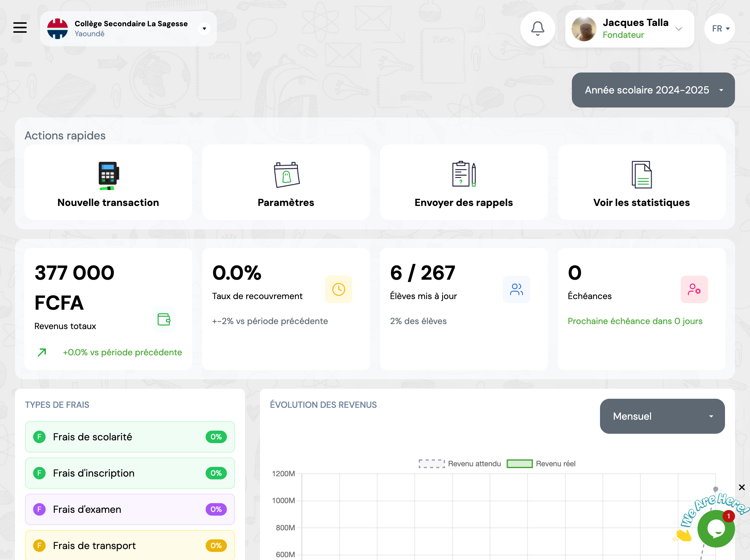750x560 pixels.
Task: Open the Année scolaire 2024-2025 dropdown
Action: tap(653, 90)
